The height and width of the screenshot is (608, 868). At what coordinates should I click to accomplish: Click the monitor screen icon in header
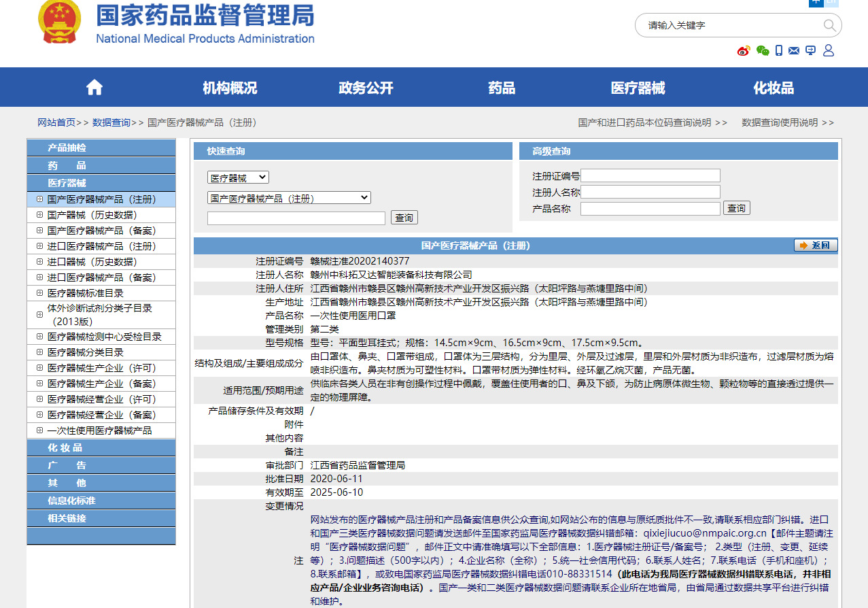point(810,50)
